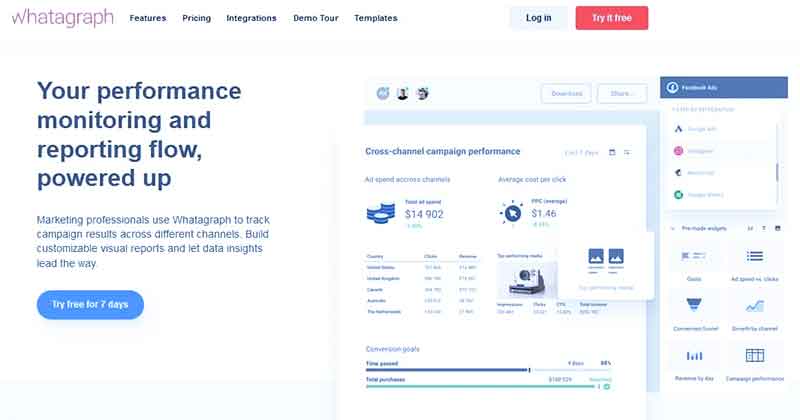Open the Pricing page
This screenshot has height=420, width=800.
pyautogui.click(x=196, y=18)
